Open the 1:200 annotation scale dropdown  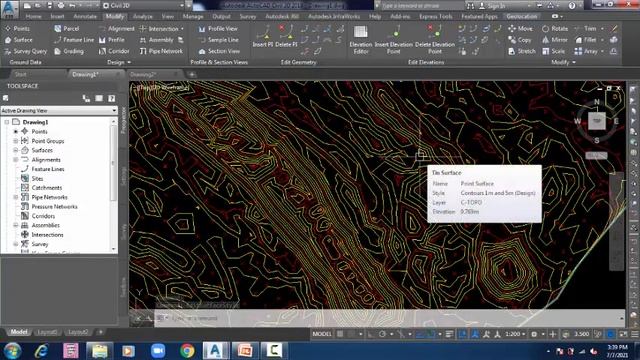coord(515,334)
